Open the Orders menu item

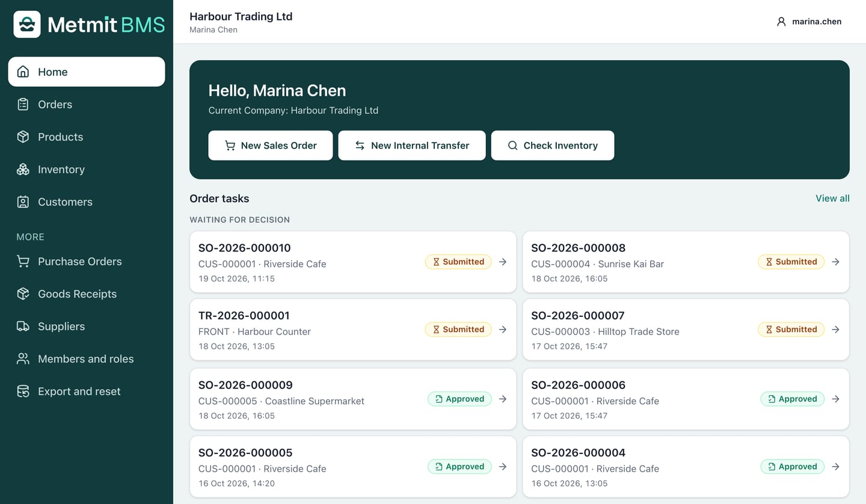coord(87,104)
